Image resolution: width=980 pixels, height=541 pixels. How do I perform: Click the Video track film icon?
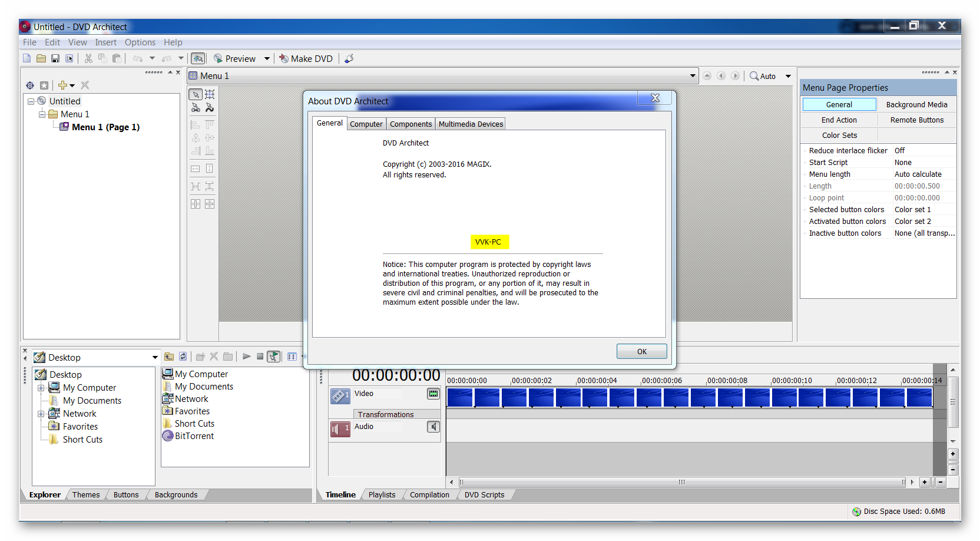coord(340,396)
